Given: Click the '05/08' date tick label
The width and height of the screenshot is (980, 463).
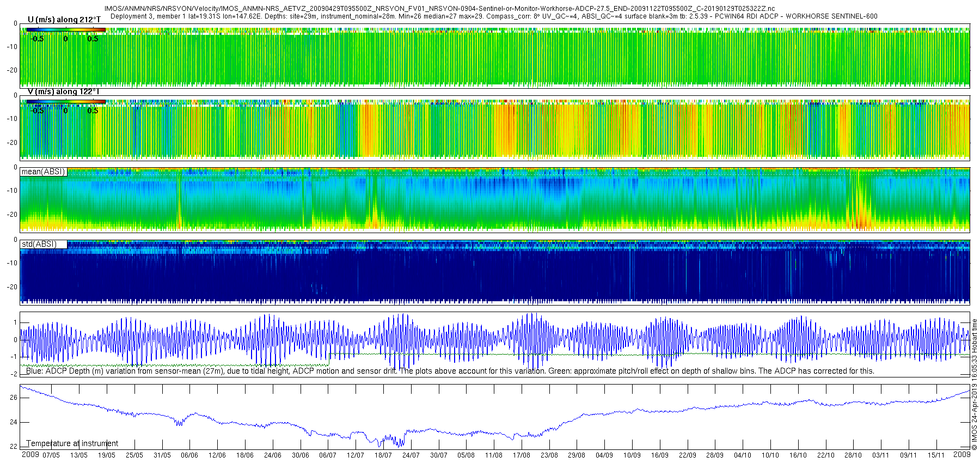Looking at the screenshot, I should pyautogui.click(x=466, y=455).
